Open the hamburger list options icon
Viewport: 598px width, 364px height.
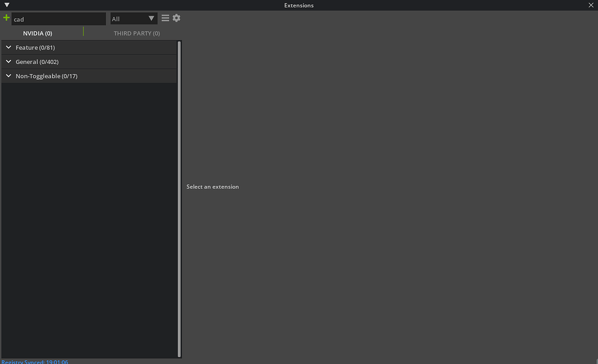coord(165,18)
